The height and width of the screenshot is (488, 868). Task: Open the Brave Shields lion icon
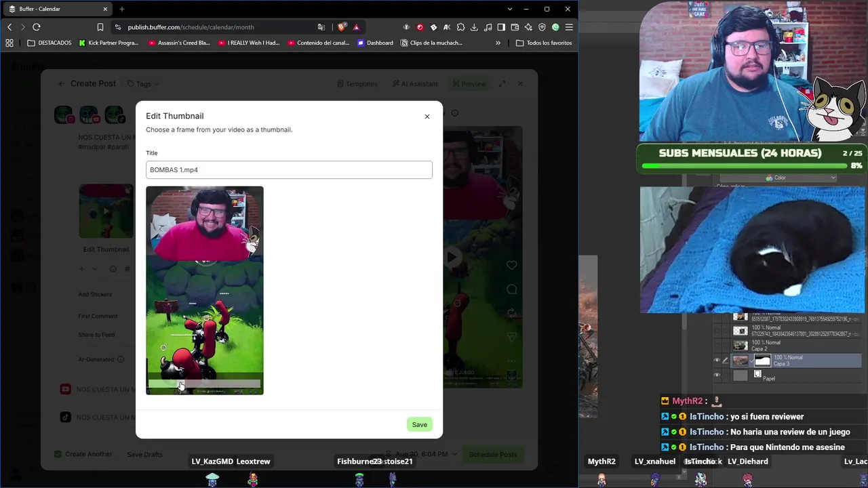(341, 27)
